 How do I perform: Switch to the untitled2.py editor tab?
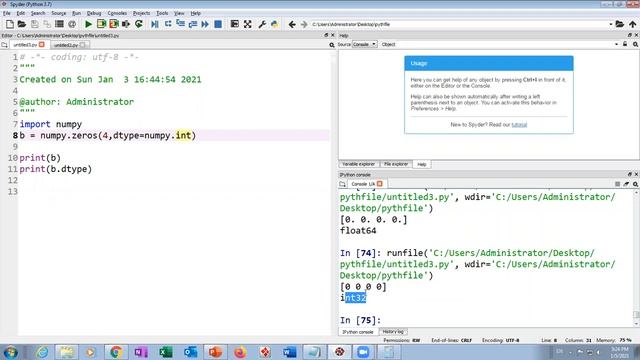pos(69,45)
